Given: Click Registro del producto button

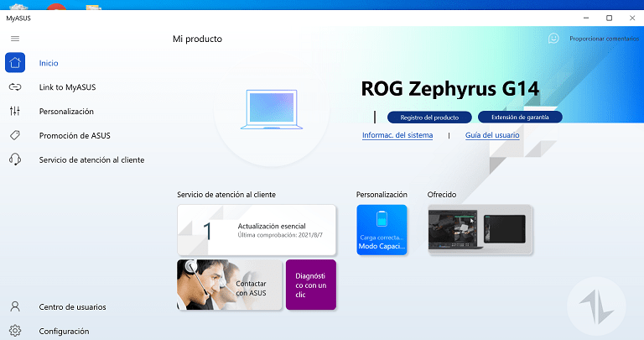Looking at the screenshot, I should pos(429,118).
